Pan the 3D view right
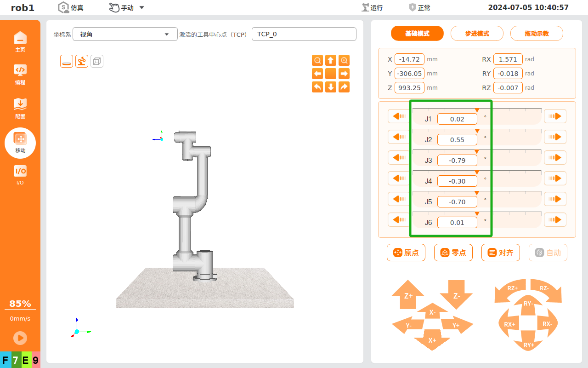Screen dimensions: 588x368 click(x=344, y=74)
